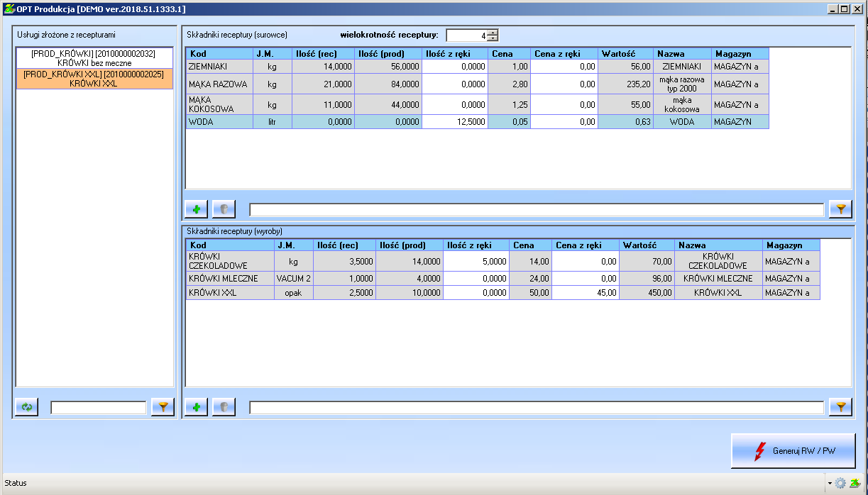Image resolution: width=868 pixels, height=495 pixels.
Task: Click the 'litr' unit cell in the WODA row
Action: tap(272, 121)
